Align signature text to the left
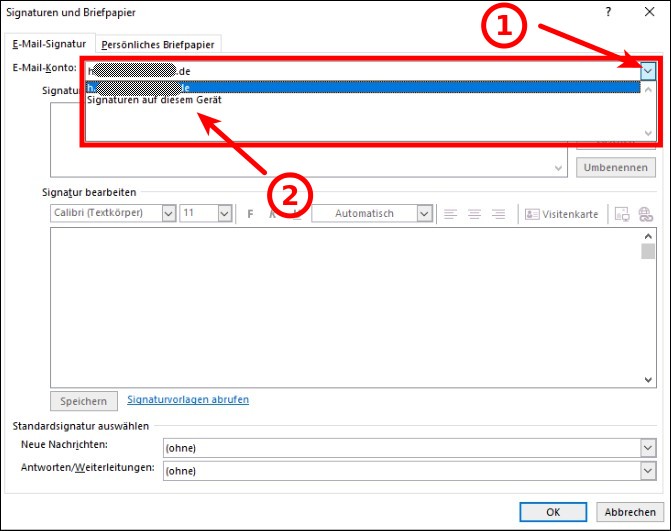The image size is (671, 531). (x=451, y=214)
